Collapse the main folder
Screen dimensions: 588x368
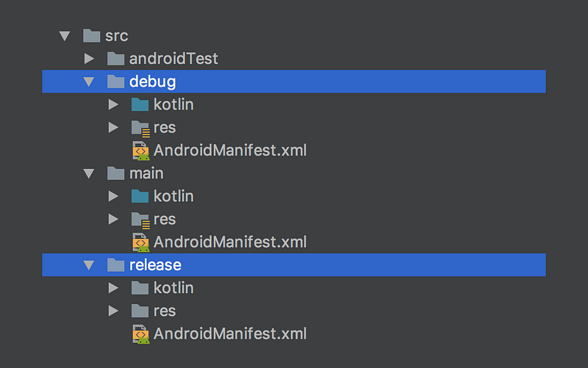89,173
